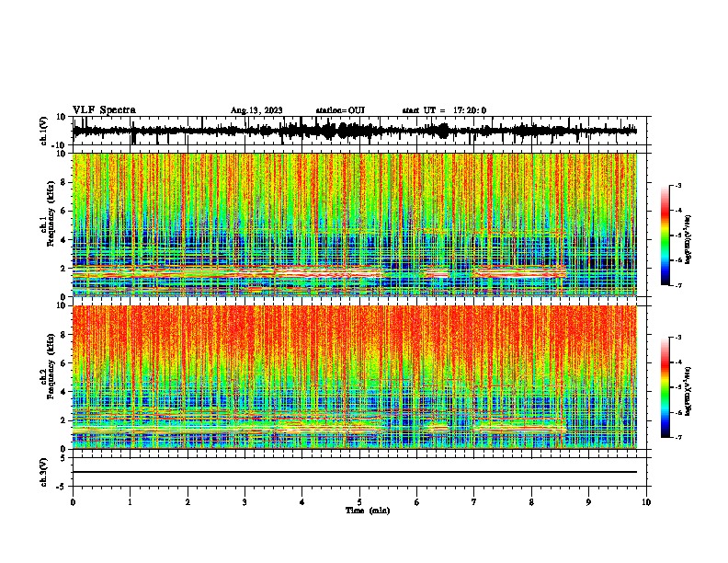This screenshot has height=563, width=728.
Task: Click the ch.3 flat line trace
Action: tap(354, 472)
